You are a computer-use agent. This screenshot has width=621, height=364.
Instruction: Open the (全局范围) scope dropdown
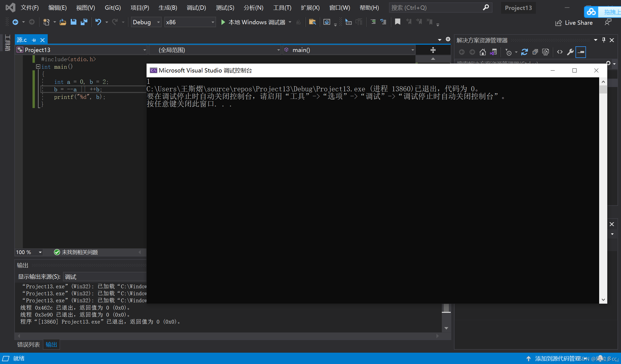pyautogui.click(x=215, y=50)
